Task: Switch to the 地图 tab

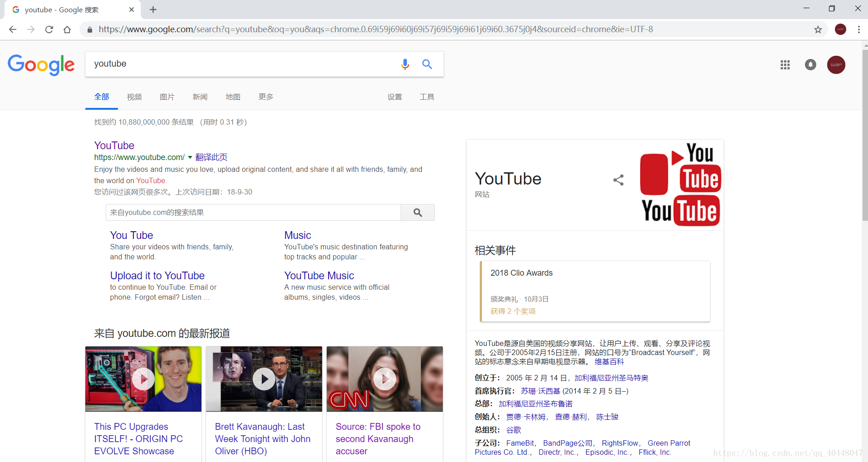Action: tap(233, 97)
